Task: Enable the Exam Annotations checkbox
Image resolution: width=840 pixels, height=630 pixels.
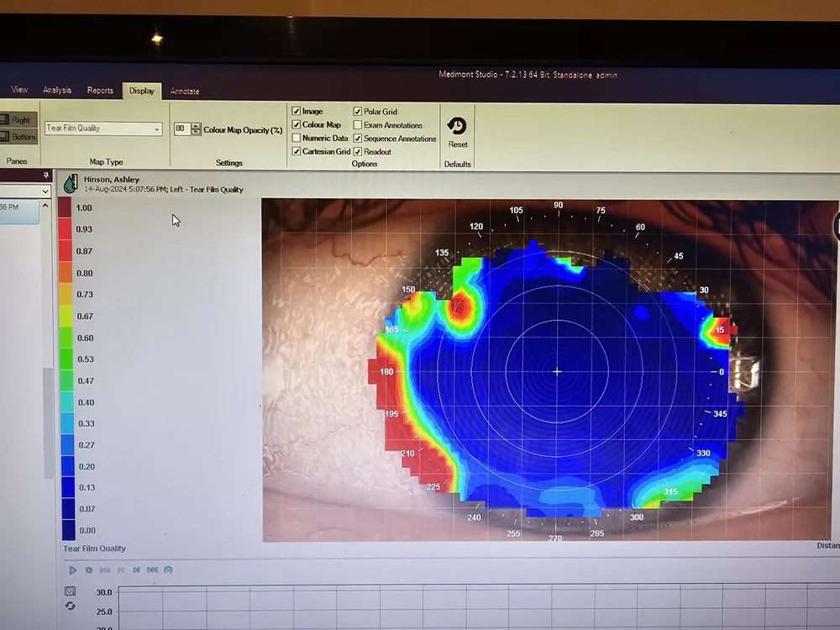Action: (x=358, y=124)
